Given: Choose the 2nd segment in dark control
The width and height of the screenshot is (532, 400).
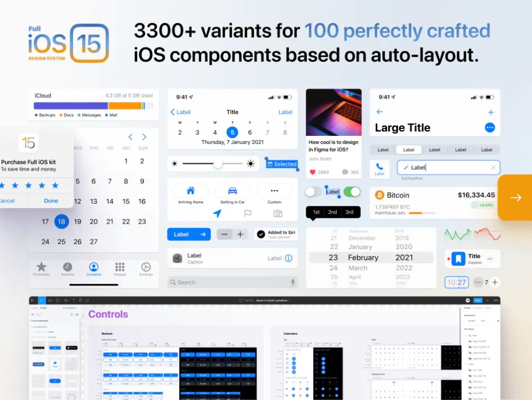Looking at the screenshot, I should [333, 212].
